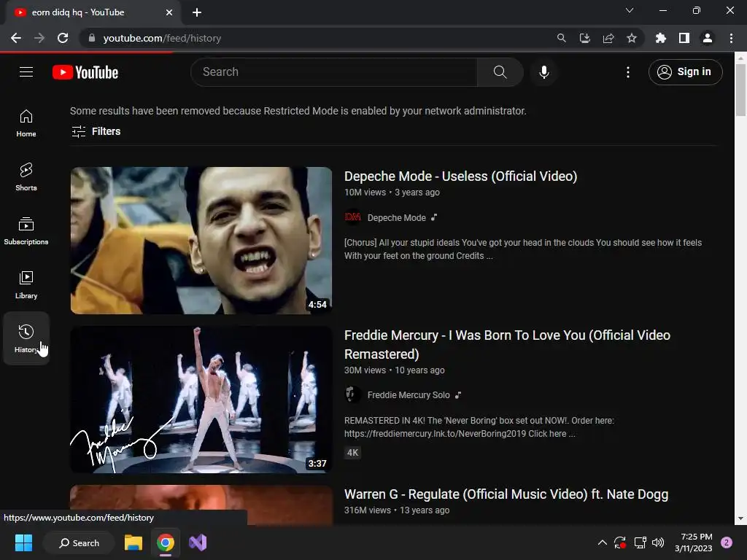
Task: Click the volume speaker tray icon
Action: [658, 542]
